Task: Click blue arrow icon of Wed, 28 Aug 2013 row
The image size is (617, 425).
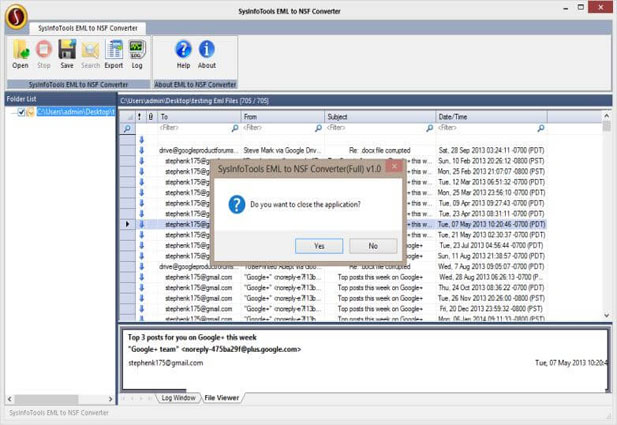Action: [142, 277]
